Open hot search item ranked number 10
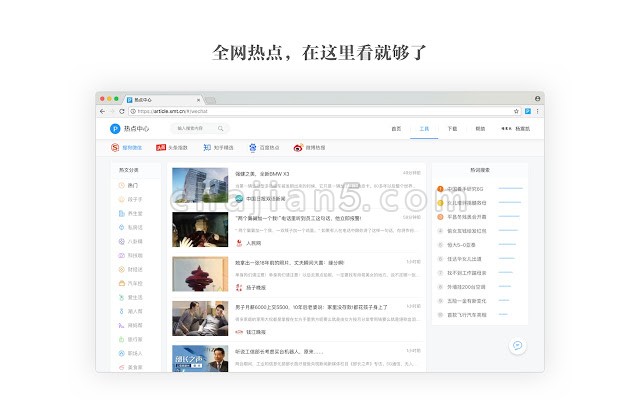640x400 pixels. pyautogui.click(x=467, y=315)
